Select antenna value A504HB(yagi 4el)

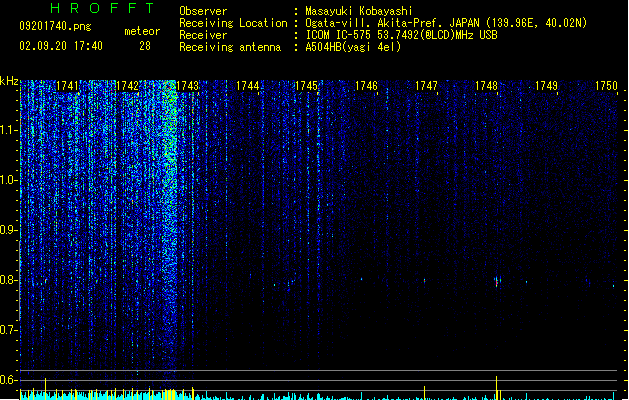pyautogui.click(x=353, y=47)
